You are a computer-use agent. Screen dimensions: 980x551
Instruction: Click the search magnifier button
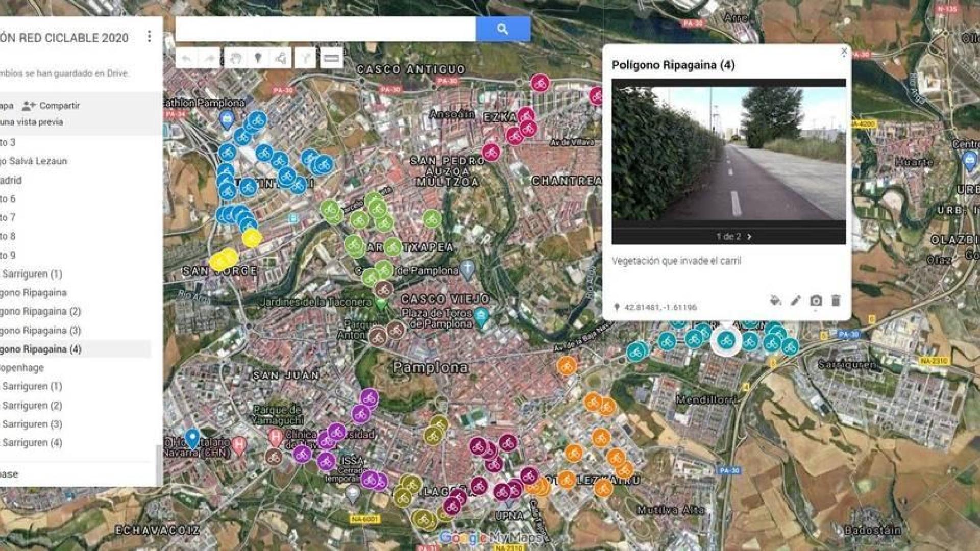[x=502, y=29]
